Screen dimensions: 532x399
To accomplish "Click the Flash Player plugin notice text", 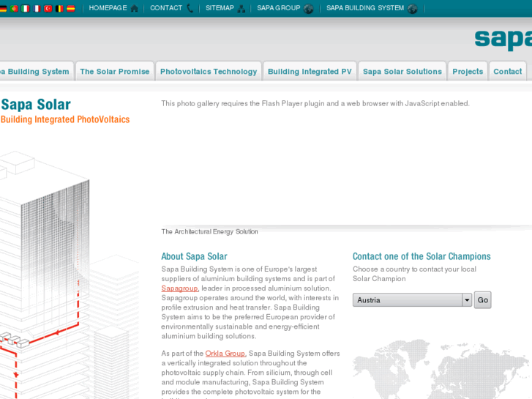I will pos(315,103).
